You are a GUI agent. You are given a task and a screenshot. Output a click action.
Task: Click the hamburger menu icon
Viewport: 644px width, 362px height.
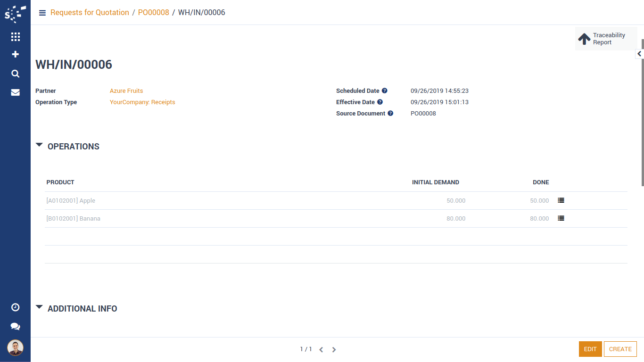tap(42, 13)
